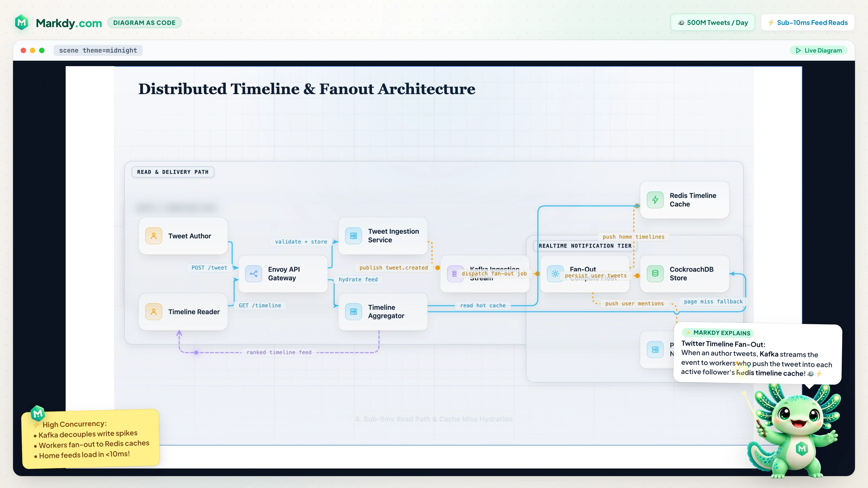Select the Timeline Aggregator node label
This screenshot has height=488, width=868.
coord(386,311)
